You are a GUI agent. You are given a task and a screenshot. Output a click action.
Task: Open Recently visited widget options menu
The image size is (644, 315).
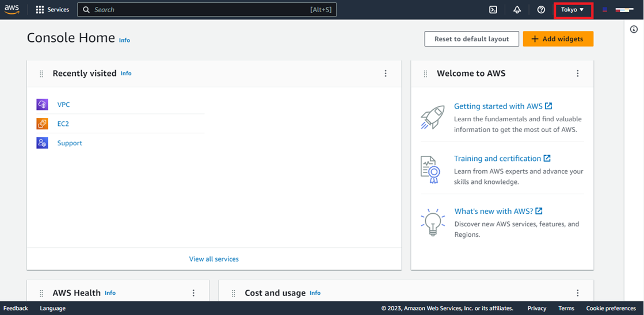(x=385, y=74)
